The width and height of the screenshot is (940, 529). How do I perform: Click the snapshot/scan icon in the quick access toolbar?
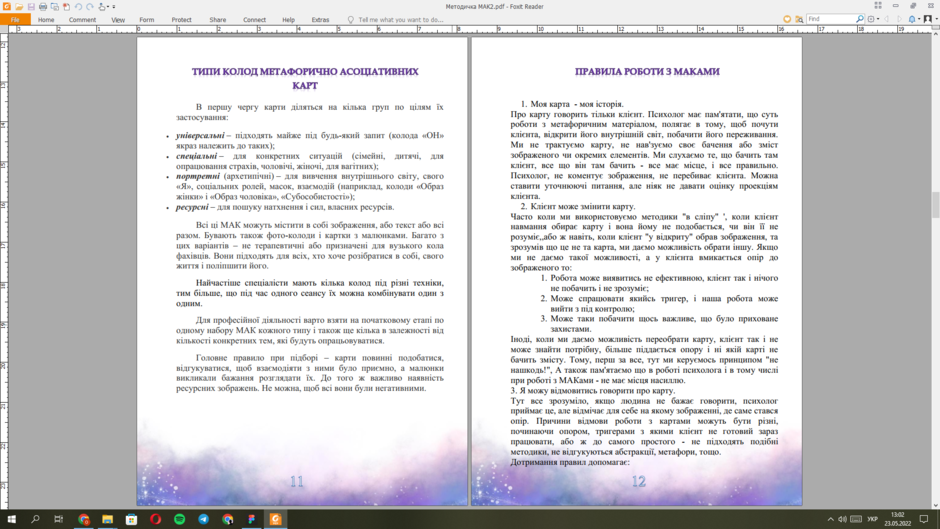click(x=55, y=7)
